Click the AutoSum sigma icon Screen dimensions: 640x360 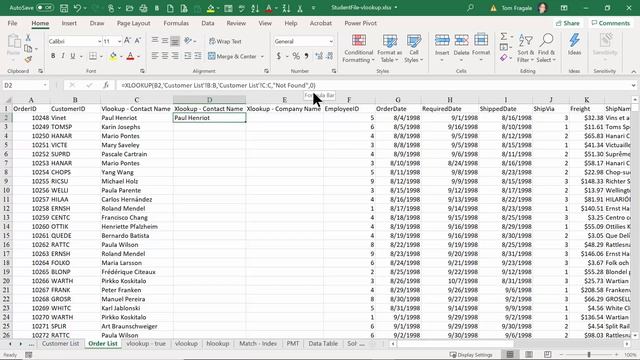[x=504, y=37]
